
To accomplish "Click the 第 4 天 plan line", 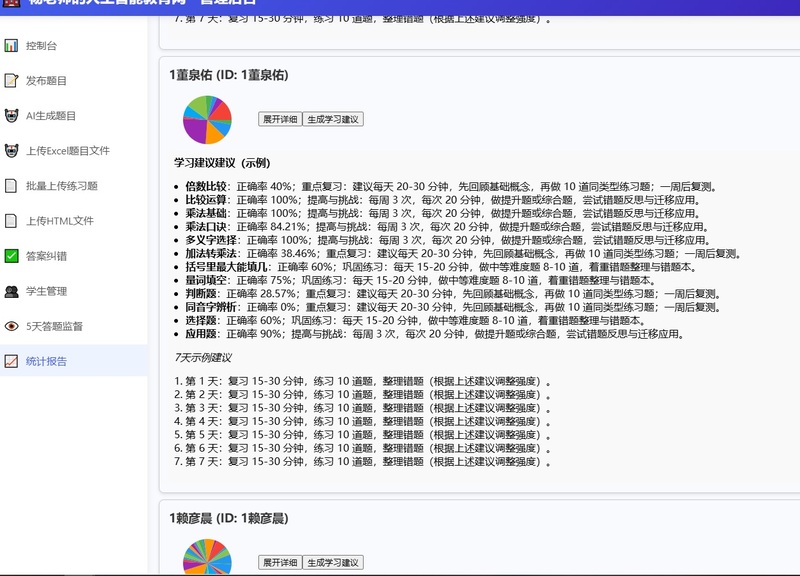I will coord(363,421).
